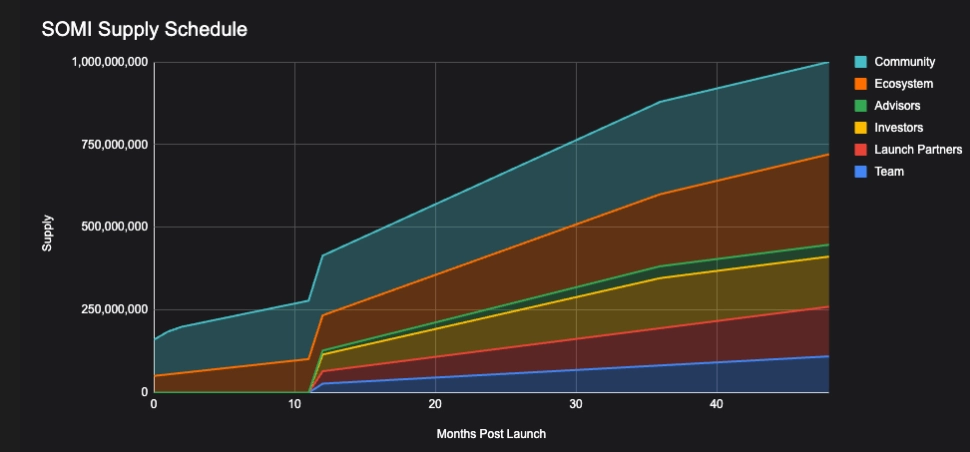Select the green Advisors legend swatch
This screenshot has height=452, width=970.
[860, 106]
